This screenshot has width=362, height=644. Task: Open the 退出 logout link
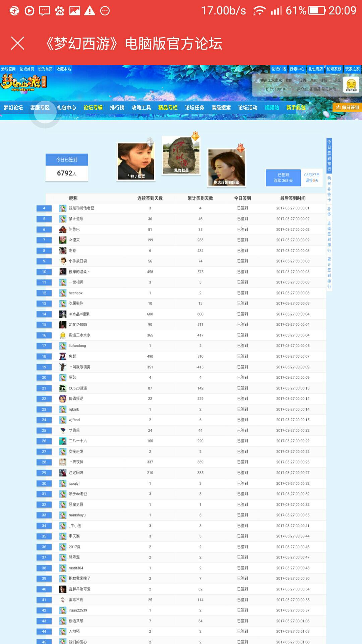(x=337, y=80)
